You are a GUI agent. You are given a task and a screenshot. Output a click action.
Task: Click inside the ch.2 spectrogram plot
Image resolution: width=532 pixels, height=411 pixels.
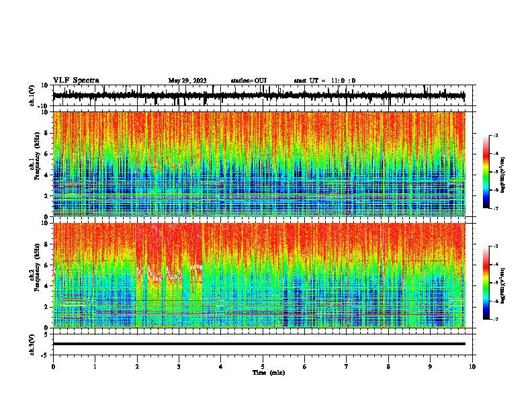point(259,275)
